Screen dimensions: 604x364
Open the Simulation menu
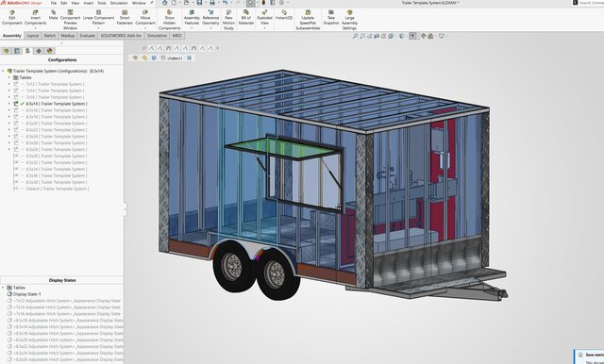(119, 3)
